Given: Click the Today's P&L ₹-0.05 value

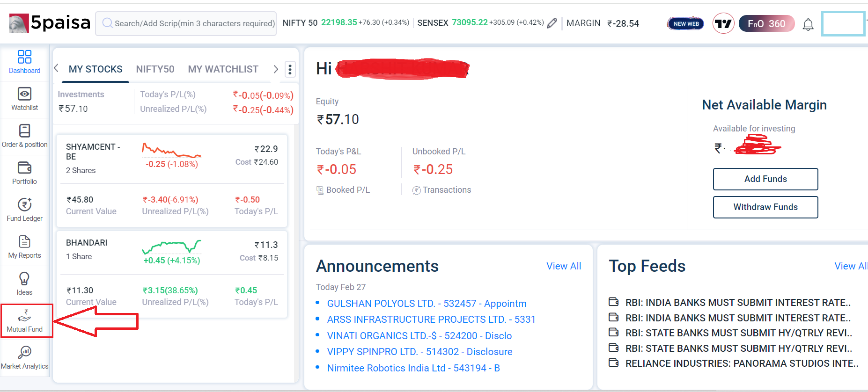Looking at the screenshot, I should tap(336, 169).
